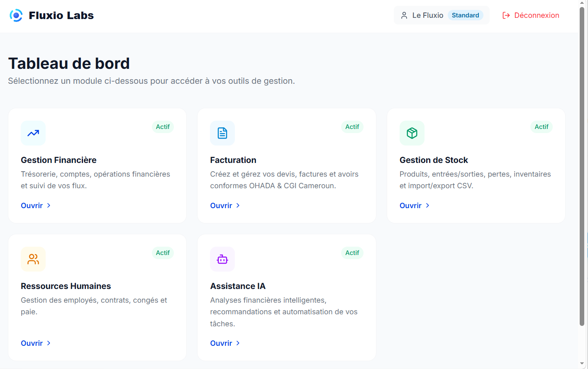588x369 pixels.
Task: Click the Gestion Financière card title
Action: [59, 160]
